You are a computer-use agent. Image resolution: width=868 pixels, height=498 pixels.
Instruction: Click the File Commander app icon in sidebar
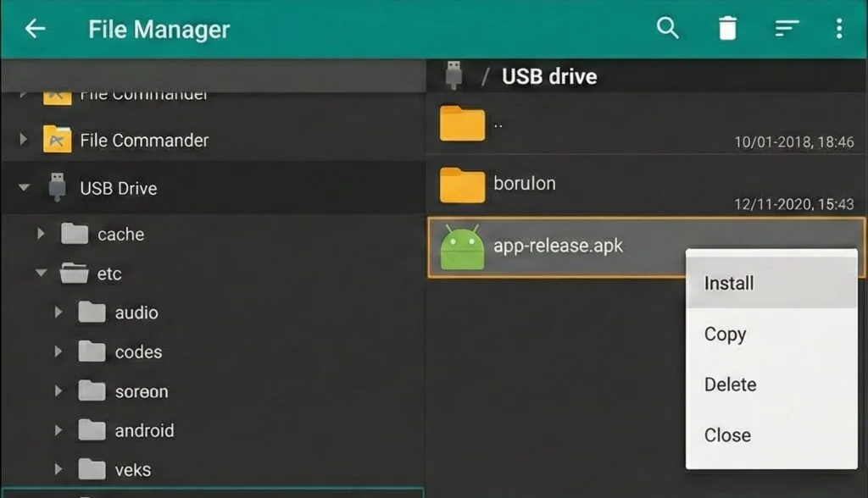pyautogui.click(x=55, y=140)
